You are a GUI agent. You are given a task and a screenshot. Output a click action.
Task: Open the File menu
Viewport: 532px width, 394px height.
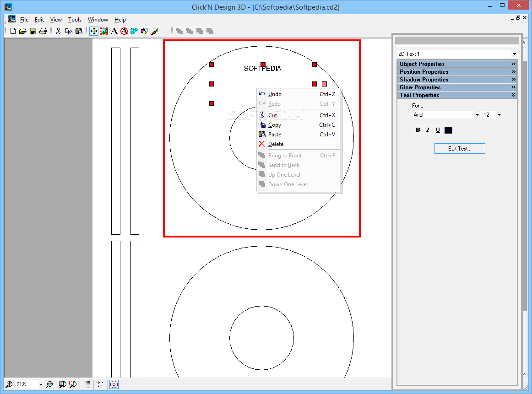[24, 20]
